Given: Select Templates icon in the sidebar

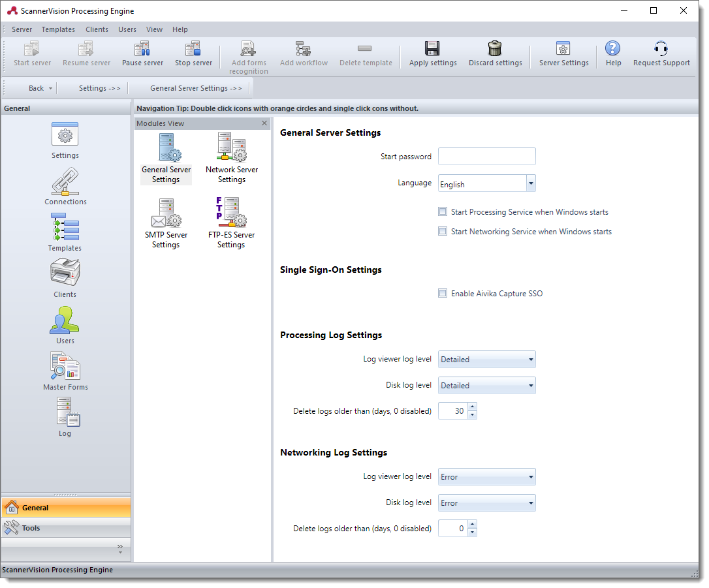Looking at the screenshot, I should [65, 229].
